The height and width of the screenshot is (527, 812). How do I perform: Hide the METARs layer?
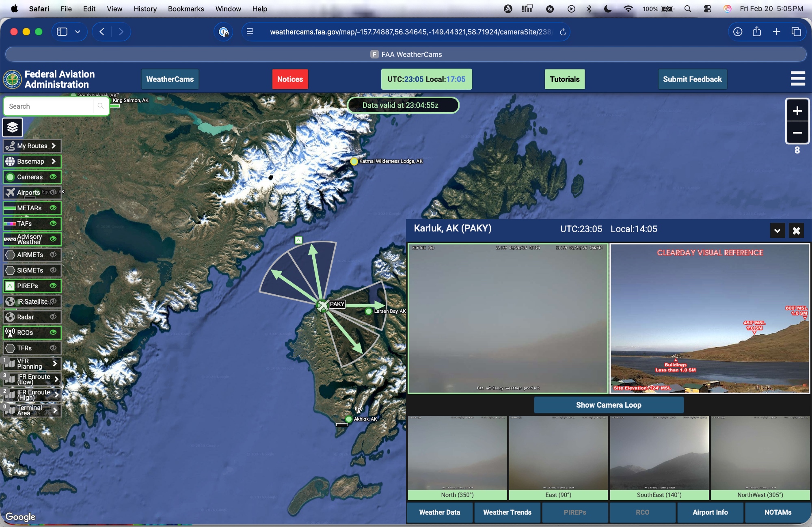[x=53, y=208]
